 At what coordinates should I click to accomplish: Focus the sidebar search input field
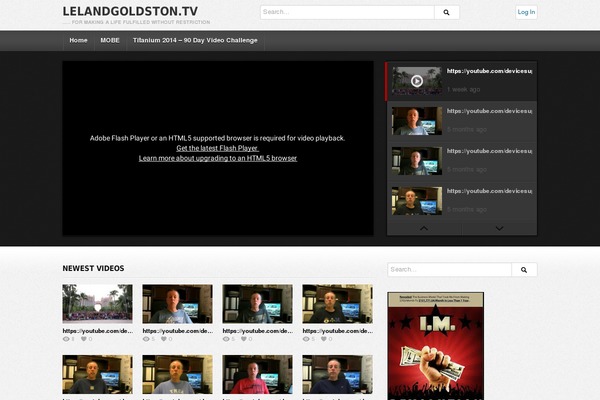click(450, 270)
